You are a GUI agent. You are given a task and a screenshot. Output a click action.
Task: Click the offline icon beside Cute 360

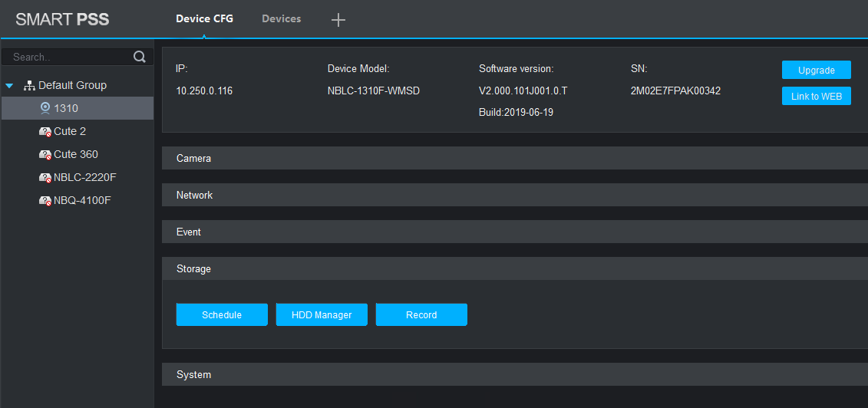tap(45, 155)
